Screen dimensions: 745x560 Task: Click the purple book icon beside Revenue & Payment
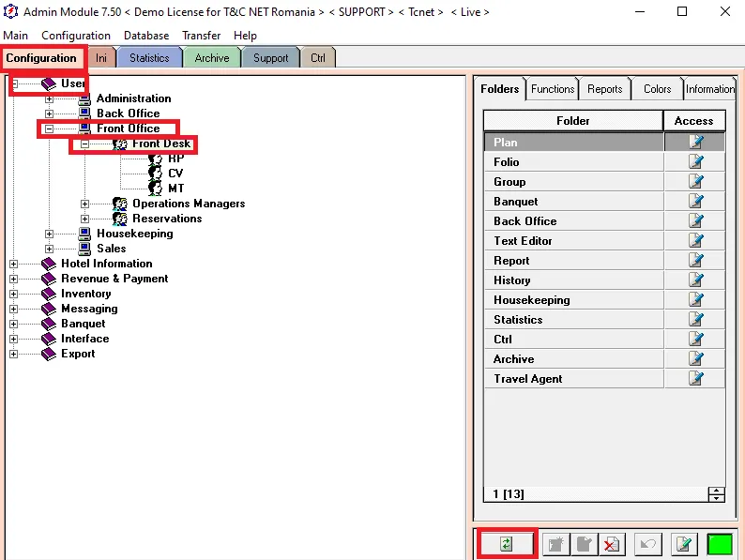click(x=49, y=279)
